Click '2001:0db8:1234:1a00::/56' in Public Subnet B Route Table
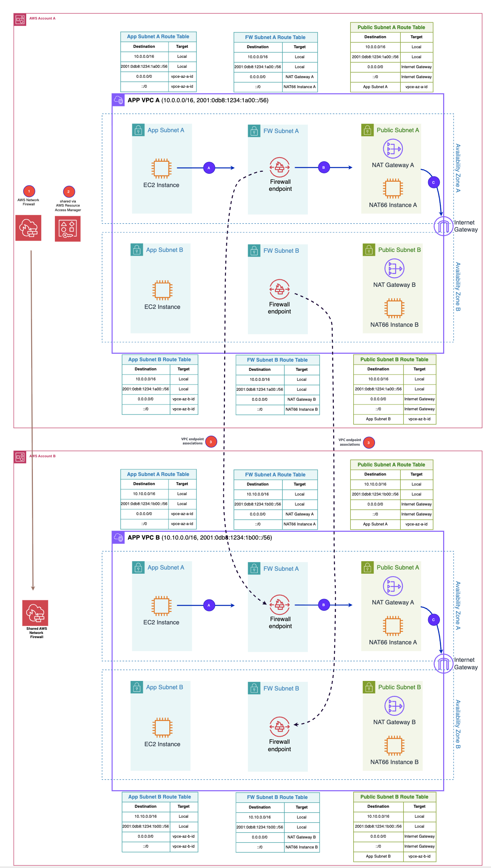Viewport: 491px width, 868px height. [378, 389]
